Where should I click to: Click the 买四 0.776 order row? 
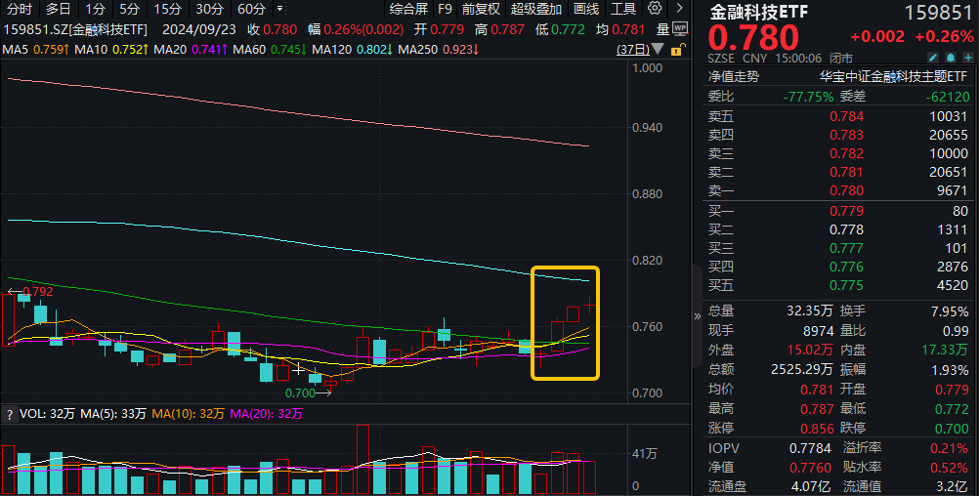point(838,267)
